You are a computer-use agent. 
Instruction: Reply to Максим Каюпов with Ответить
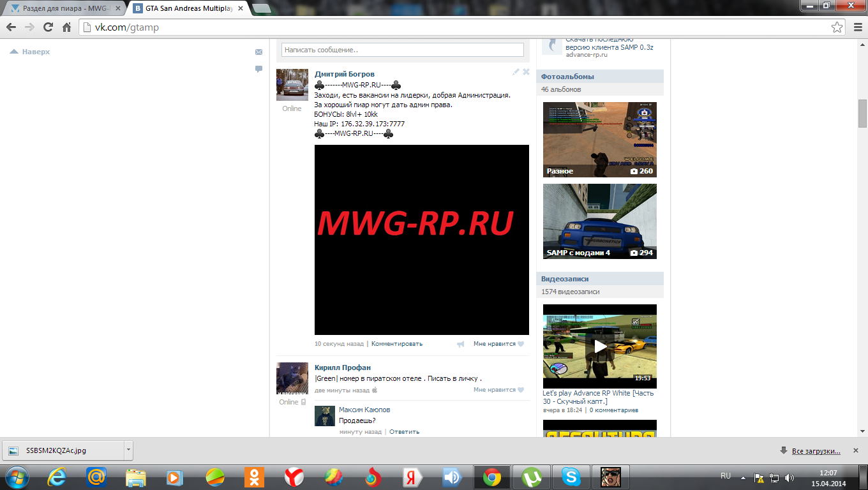(x=405, y=432)
